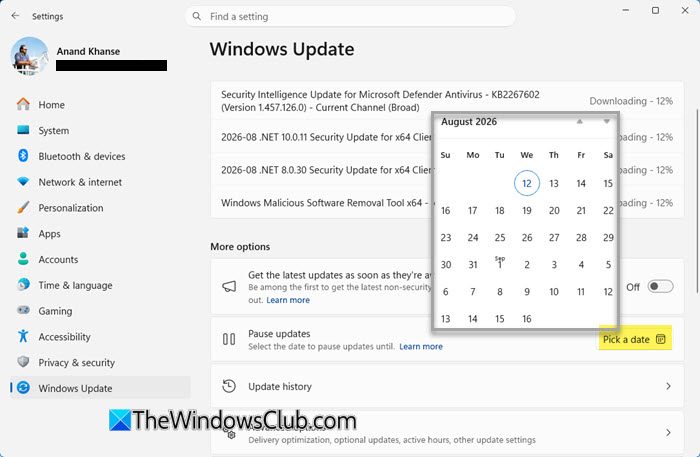Open Gaming settings label
The height and width of the screenshot is (457, 700).
[x=55, y=311]
